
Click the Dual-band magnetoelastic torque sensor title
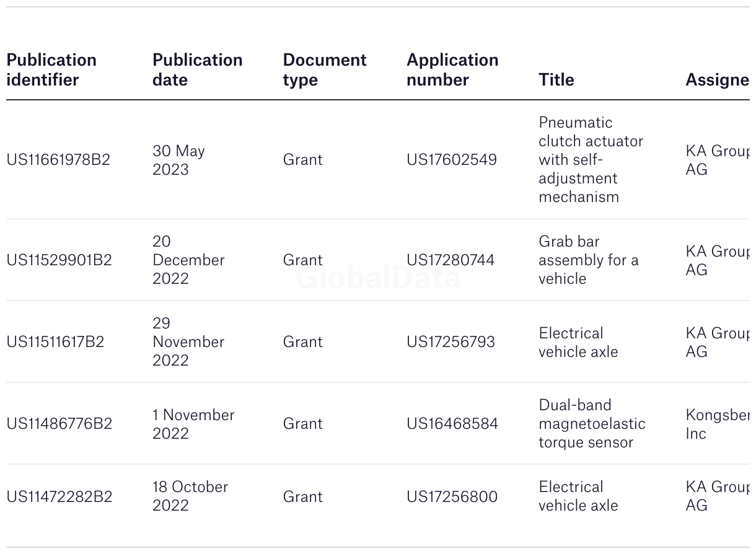pyautogui.click(x=592, y=423)
